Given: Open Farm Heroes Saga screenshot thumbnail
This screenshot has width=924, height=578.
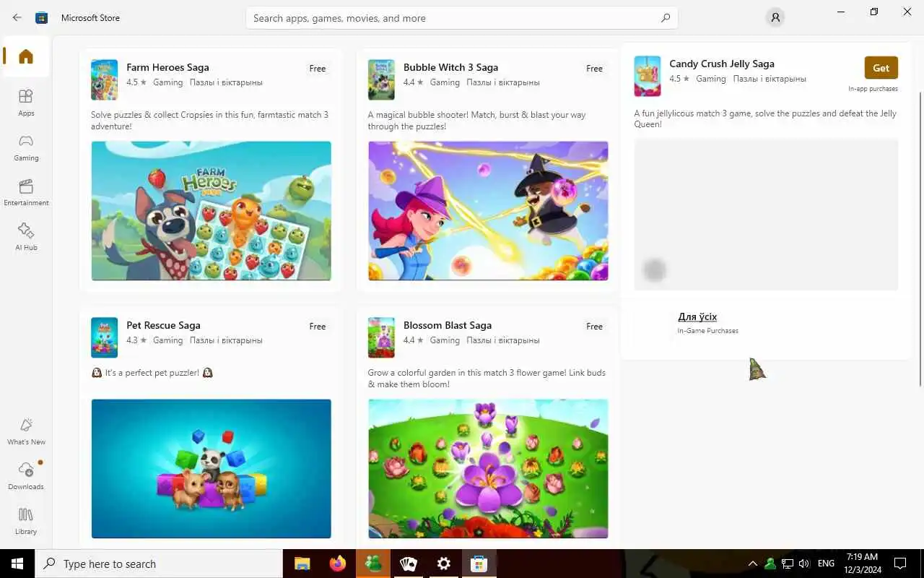Looking at the screenshot, I should point(211,210).
